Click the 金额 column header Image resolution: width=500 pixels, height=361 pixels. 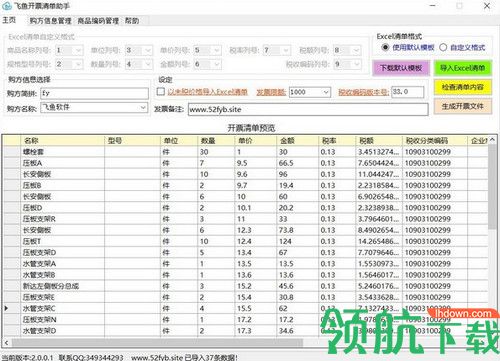click(x=297, y=141)
